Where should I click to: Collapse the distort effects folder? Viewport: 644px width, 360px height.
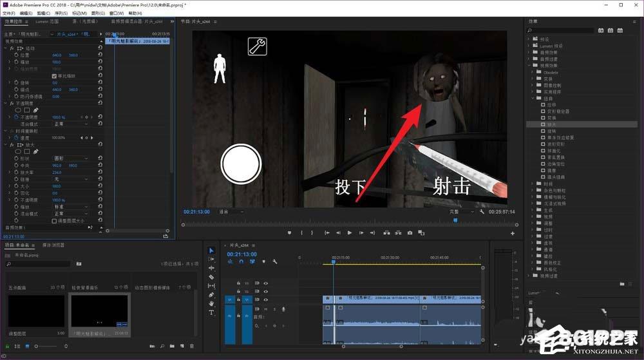(533, 99)
